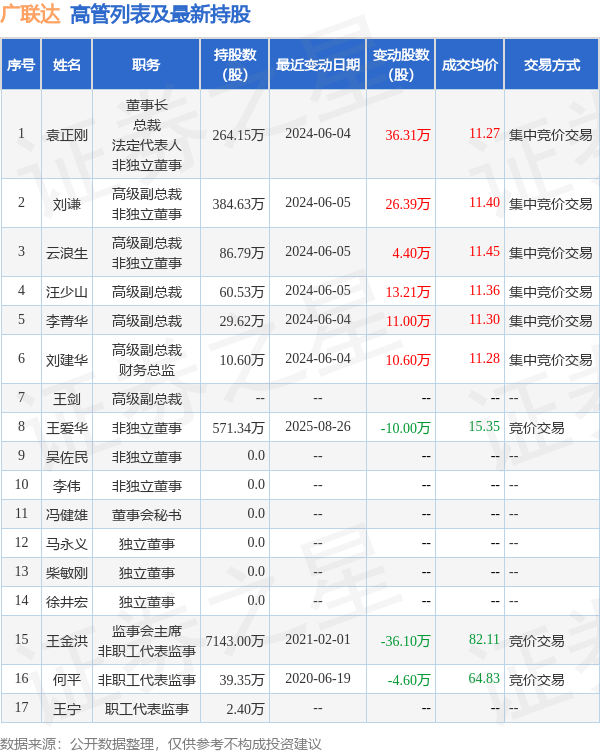Click the name 马永义

click(67, 544)
